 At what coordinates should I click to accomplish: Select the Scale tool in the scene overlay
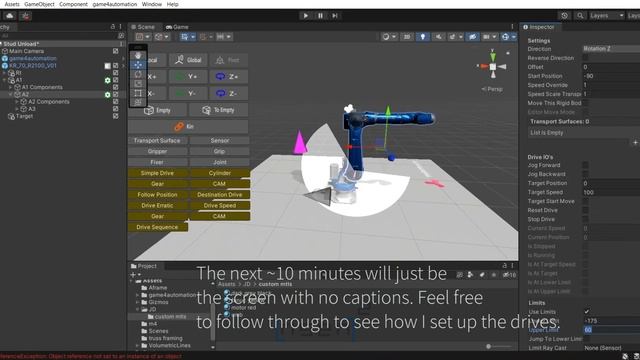click(x=138, y=84)
